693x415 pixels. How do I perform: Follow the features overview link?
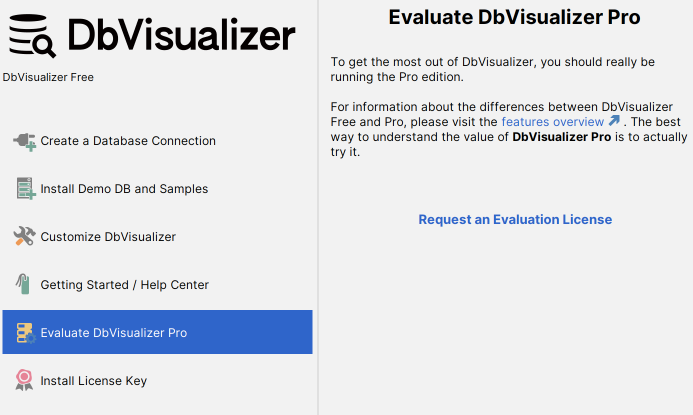tap(553, 121)
